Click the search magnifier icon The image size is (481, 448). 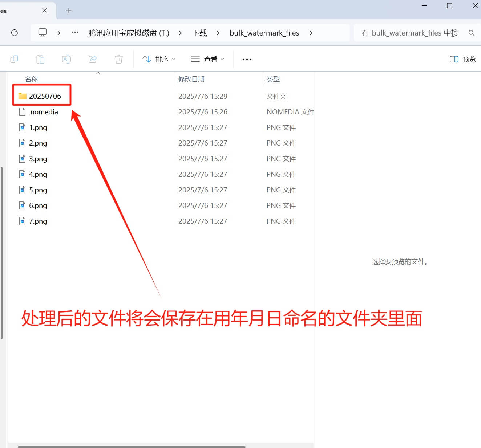point(471,33)
